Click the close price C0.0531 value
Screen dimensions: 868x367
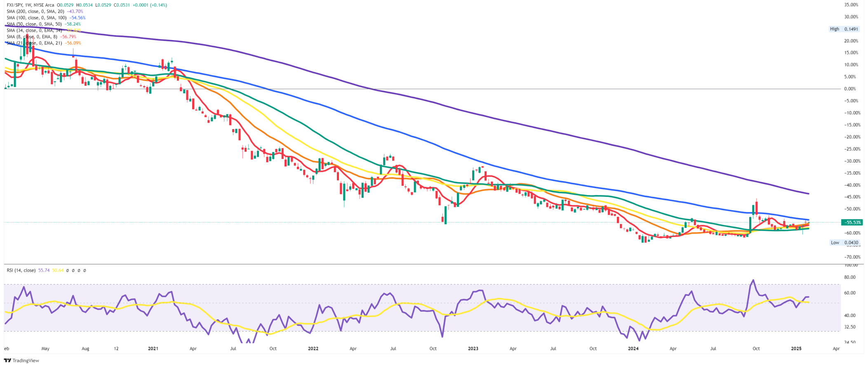(122, 5)
